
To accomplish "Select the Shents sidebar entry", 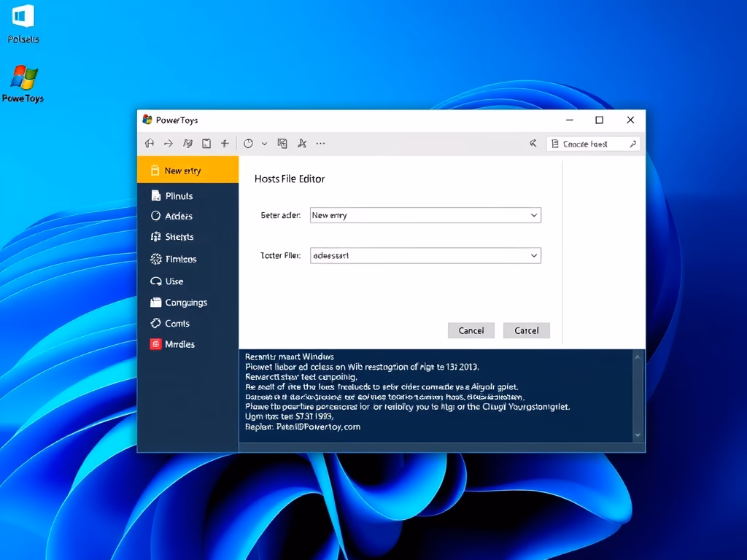I will 155,237.
